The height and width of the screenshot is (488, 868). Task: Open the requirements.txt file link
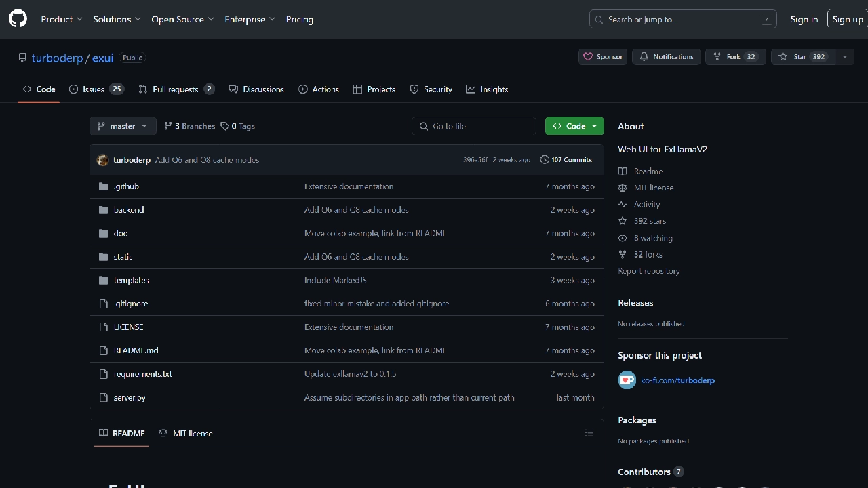[143, 374]
